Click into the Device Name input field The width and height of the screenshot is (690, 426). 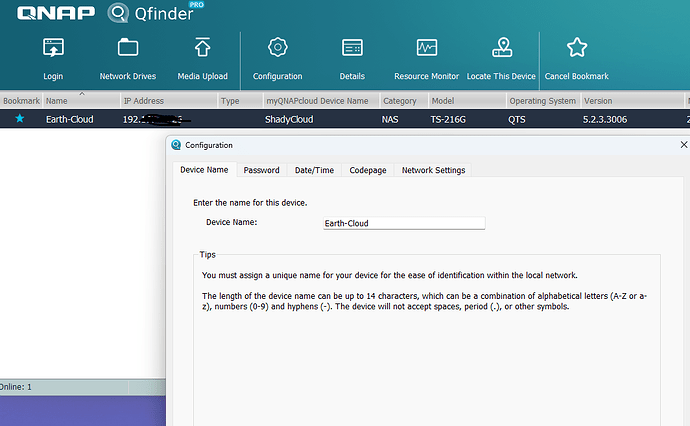tap(404, 223)
